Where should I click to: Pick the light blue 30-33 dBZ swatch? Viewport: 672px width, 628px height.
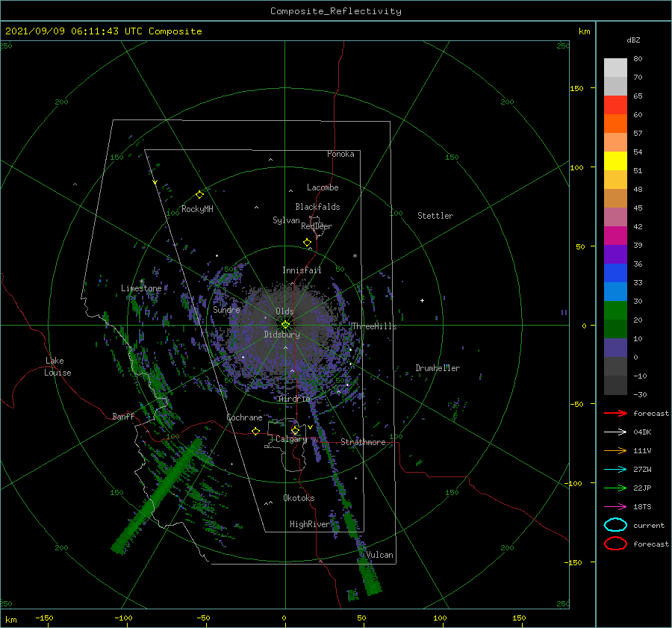[615, 292]
